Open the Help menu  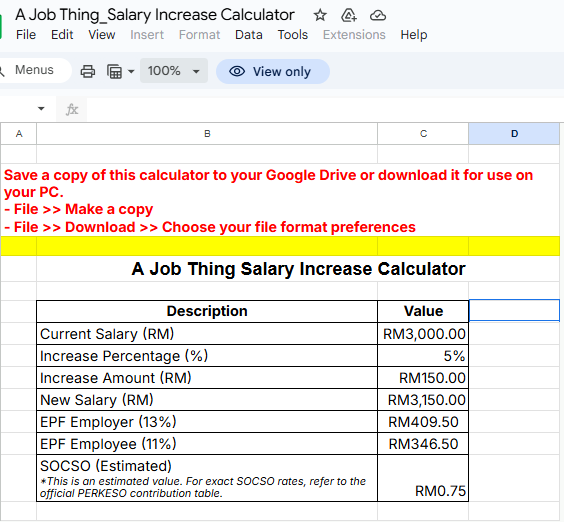414,35
